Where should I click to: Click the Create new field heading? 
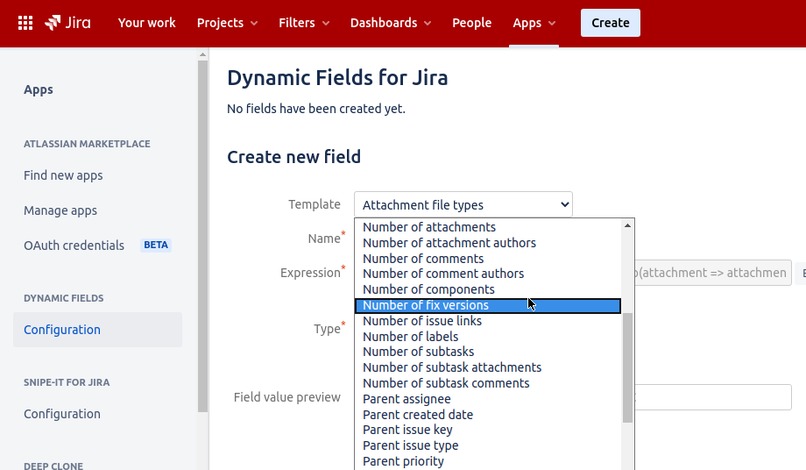(294, 157)
